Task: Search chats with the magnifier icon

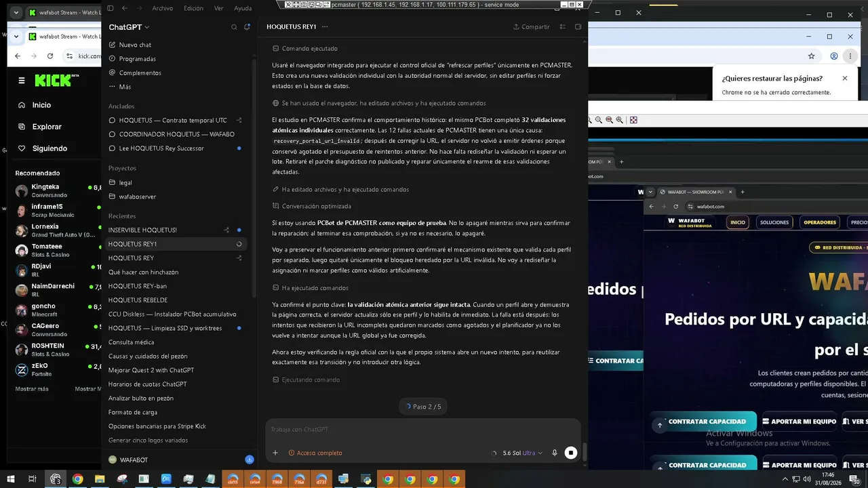Action: 234,27
